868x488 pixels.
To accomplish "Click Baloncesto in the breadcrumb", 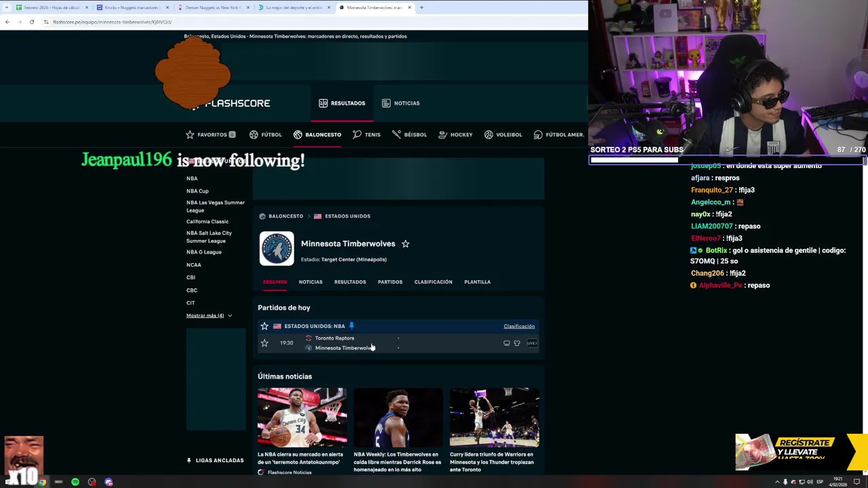I will point(285,216).
